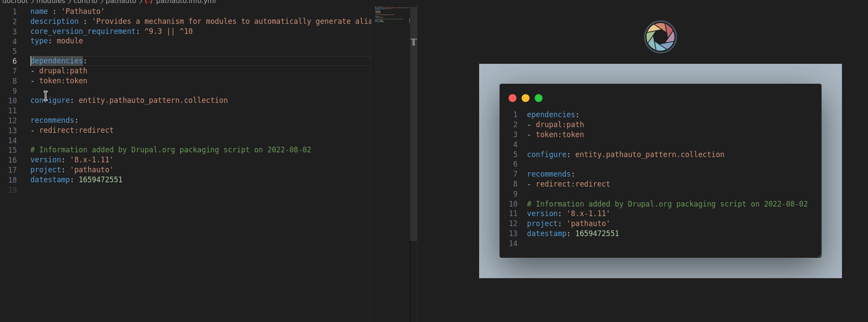Open the 'docroot' breadcrumb segment
This screenshot has height=322, width=868.
click(15, 2)
